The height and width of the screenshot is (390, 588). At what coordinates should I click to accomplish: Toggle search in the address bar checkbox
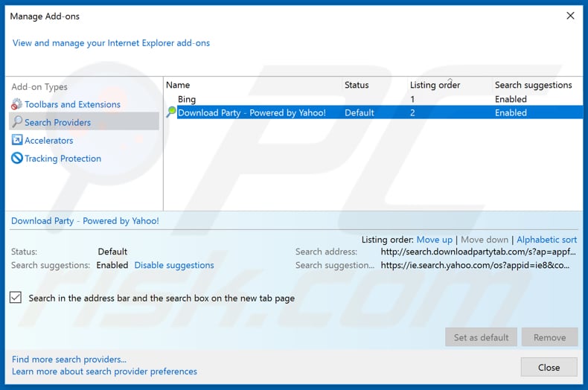tap(16, 298)
